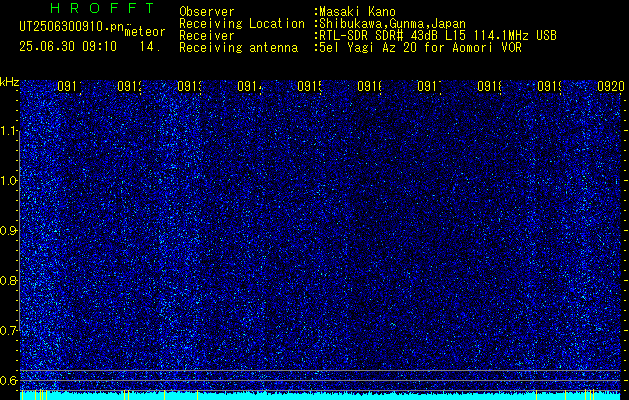This screenshot has height=400, width=629.
Task: Click the 0911 time marker
Action: coord(69,86)
